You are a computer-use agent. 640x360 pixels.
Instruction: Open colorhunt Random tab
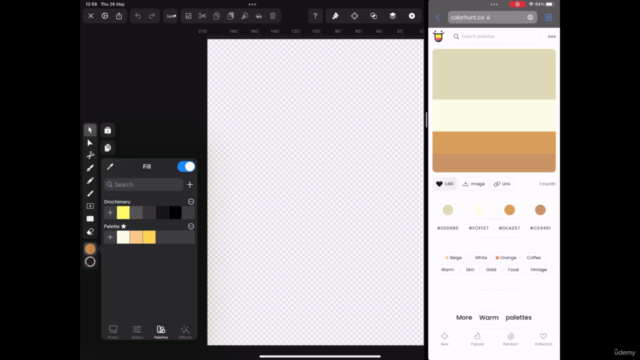tap(510, 339)
